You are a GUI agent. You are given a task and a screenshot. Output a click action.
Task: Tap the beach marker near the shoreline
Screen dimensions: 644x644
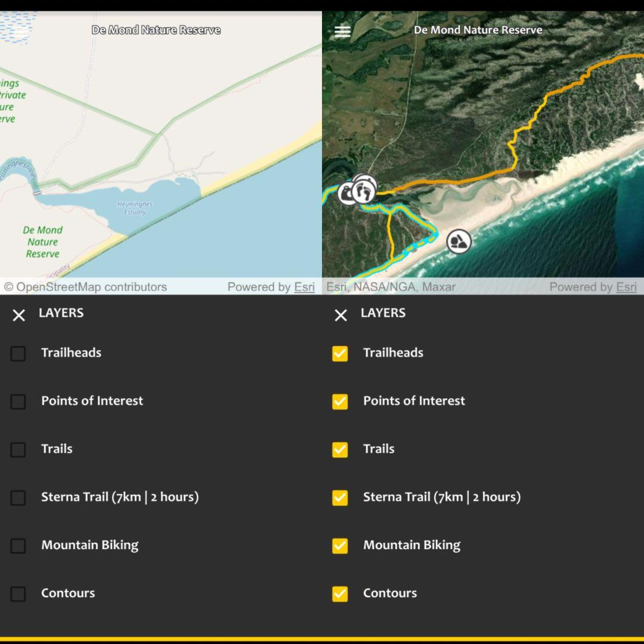point(459,241)
